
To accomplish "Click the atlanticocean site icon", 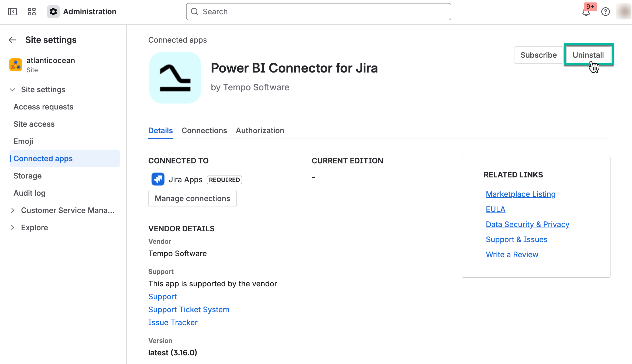I will pyautogui.click(x=16, y=64).
